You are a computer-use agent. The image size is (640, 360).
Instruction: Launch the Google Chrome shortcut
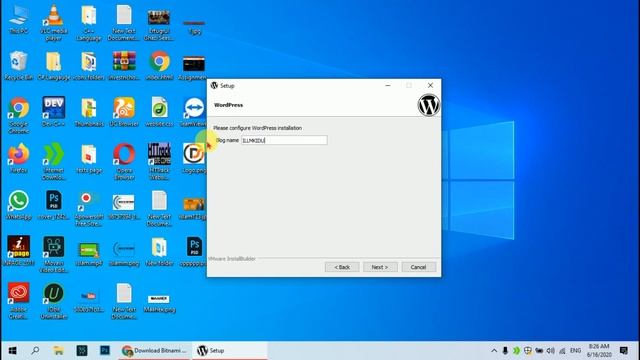[18, 115]
